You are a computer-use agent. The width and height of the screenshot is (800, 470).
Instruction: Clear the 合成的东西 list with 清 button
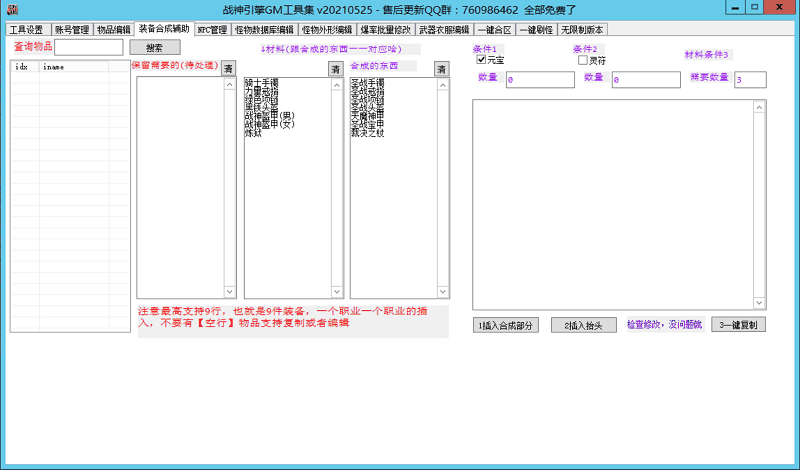[441, 68]
